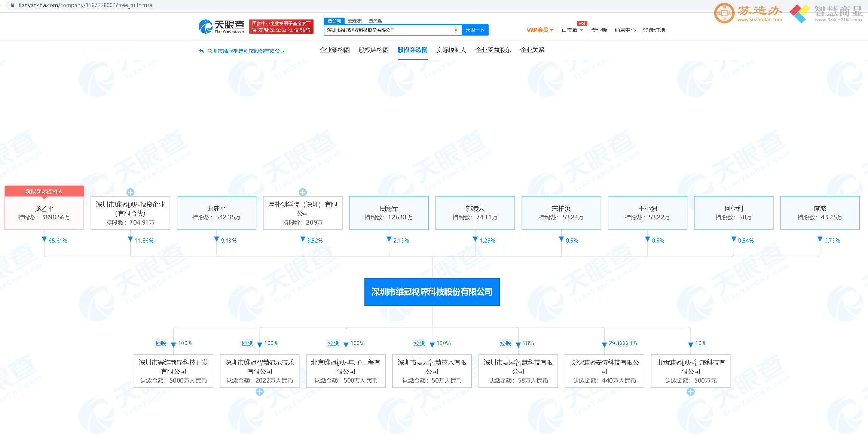Select shareholder node 何德利

pyautogui.click(x=734, y=213)
